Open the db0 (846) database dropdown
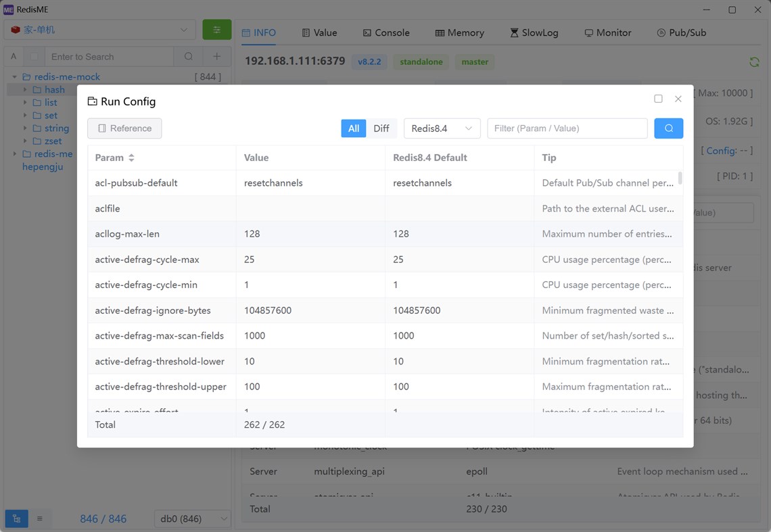771x532 pixels. click(x=192, y=518)
